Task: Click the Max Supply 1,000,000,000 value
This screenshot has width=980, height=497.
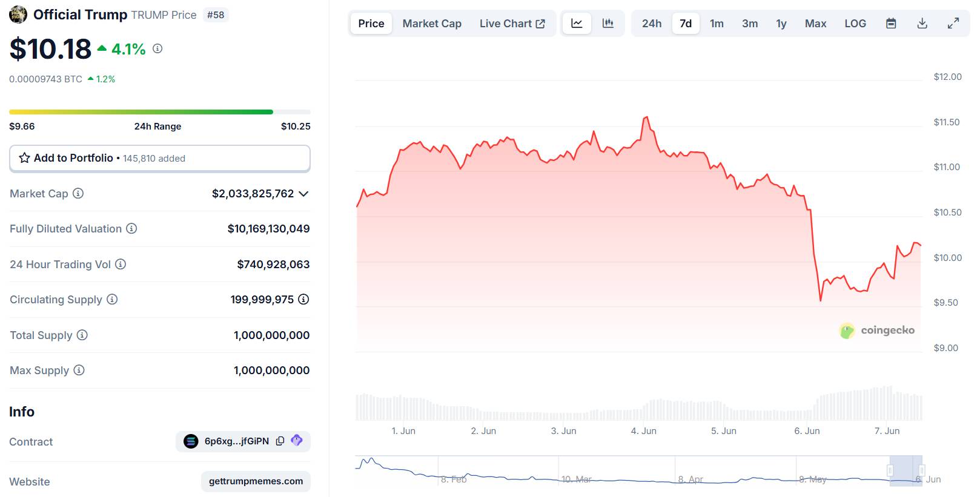Action: [x=271, y=370]
